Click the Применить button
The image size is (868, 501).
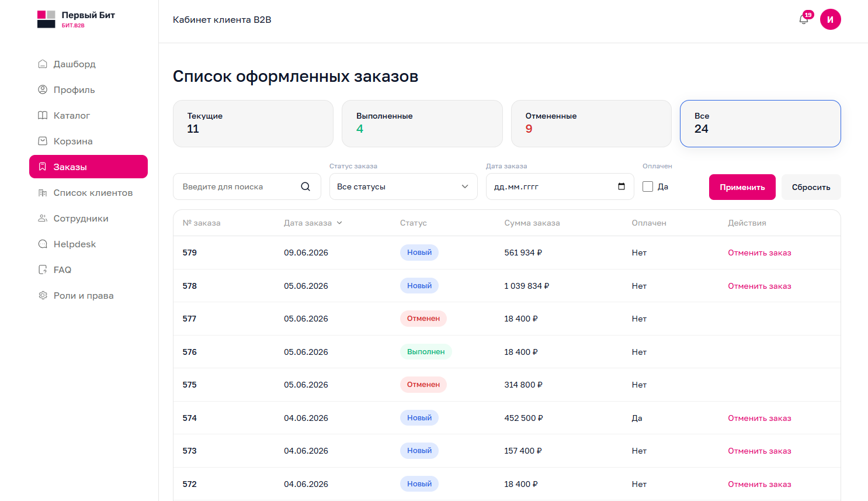coord(742,187)
